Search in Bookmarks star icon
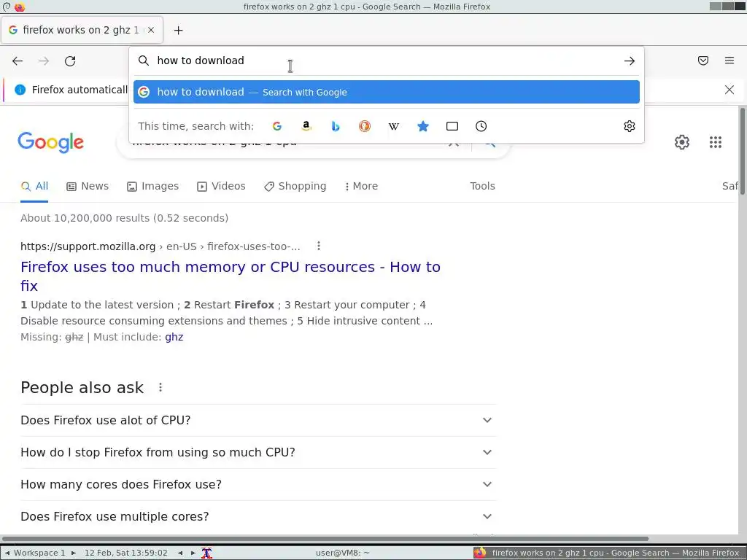 pyautogui.click(x=423, y=126)
